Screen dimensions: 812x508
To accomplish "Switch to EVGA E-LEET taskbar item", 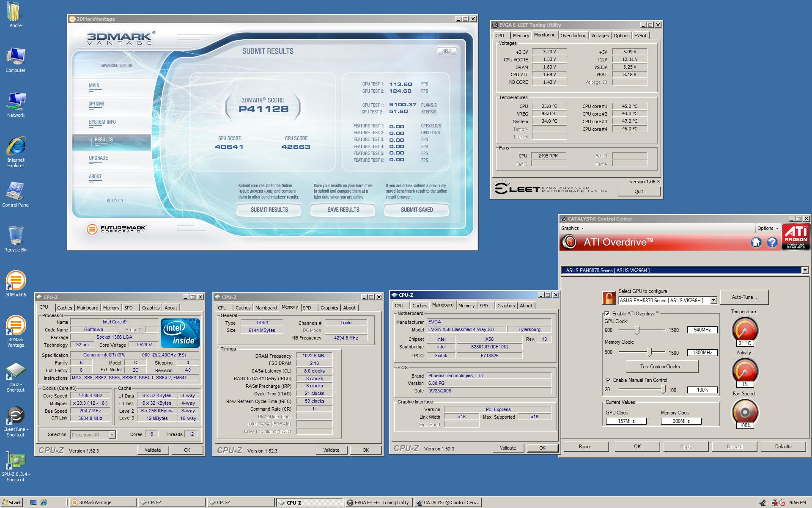I will pyautogui.click(x=379, y=502).
